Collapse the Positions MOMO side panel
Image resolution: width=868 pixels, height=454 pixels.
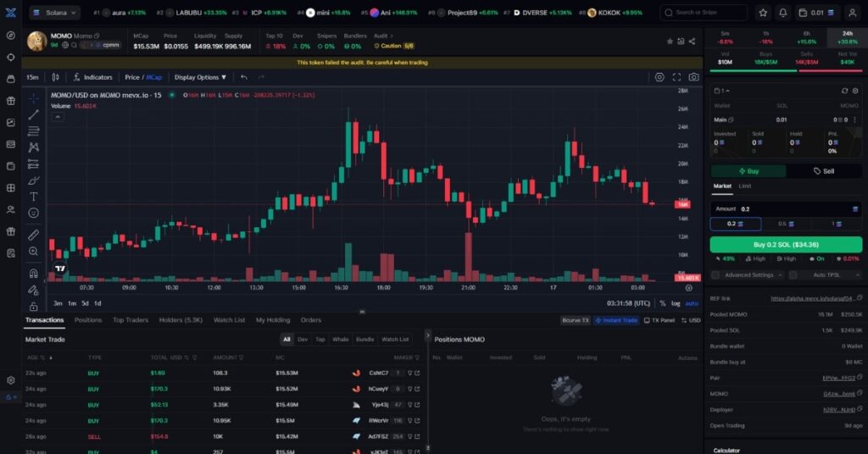coord(427,335)
